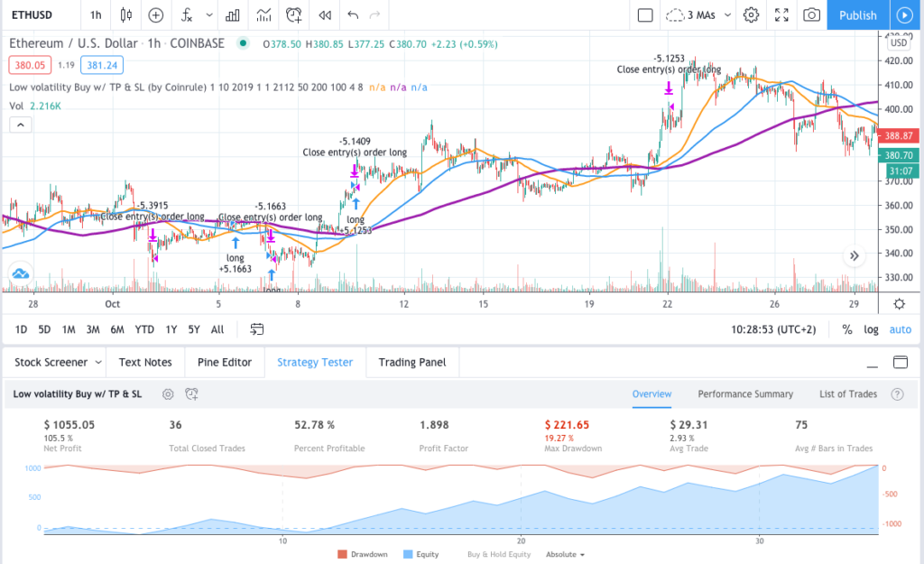Start Bar Replay mode
Image resolution: width=924 pixels, height=564 pixels.
tap(325, 15)
